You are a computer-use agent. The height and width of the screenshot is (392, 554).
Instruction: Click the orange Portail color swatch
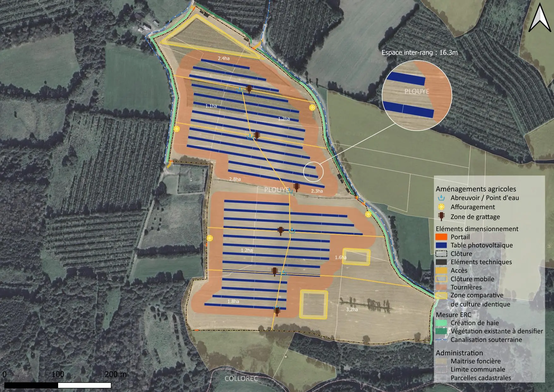coord(441,236)
